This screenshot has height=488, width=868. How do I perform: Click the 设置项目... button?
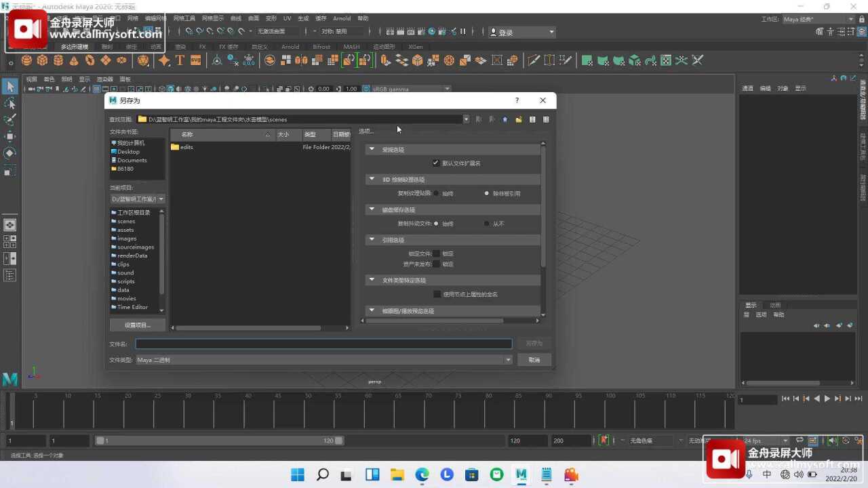[138, 325]
